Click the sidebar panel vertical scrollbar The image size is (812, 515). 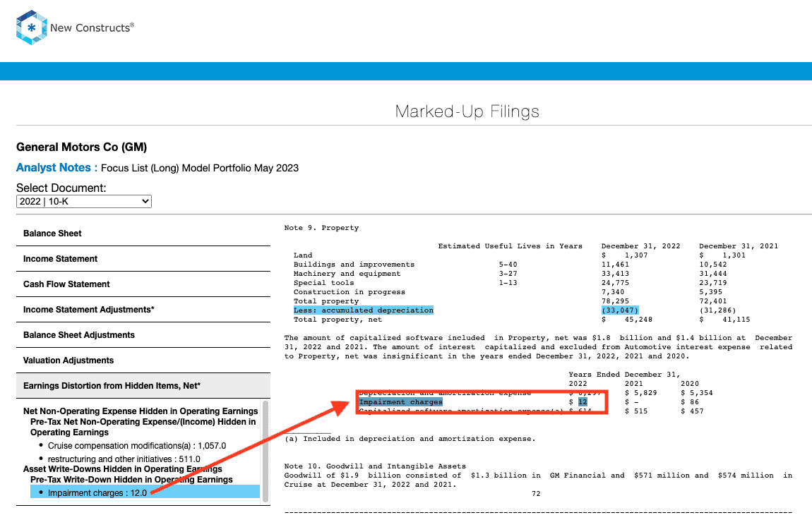265,452
